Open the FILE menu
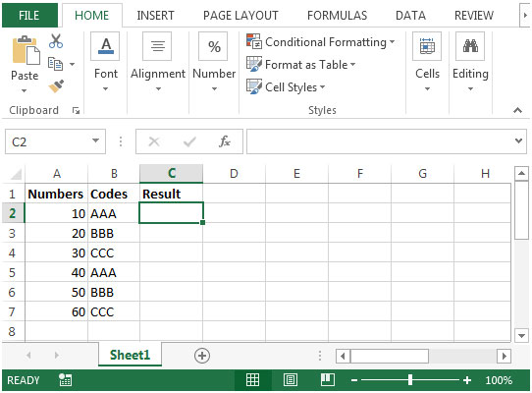 29,16
